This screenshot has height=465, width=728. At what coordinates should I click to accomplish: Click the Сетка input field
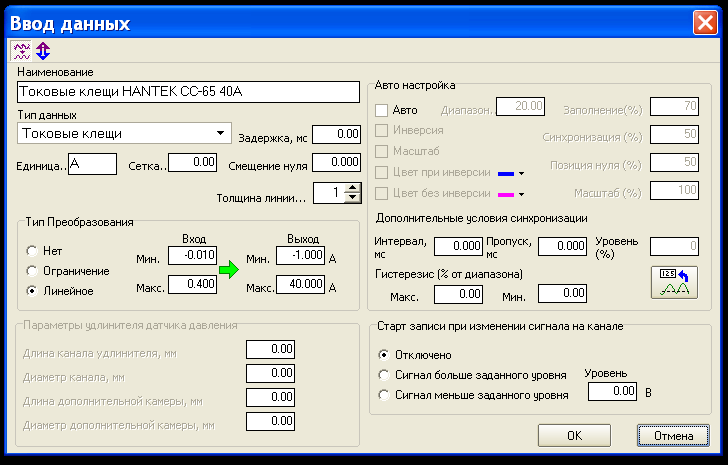(x=192, y=162)
